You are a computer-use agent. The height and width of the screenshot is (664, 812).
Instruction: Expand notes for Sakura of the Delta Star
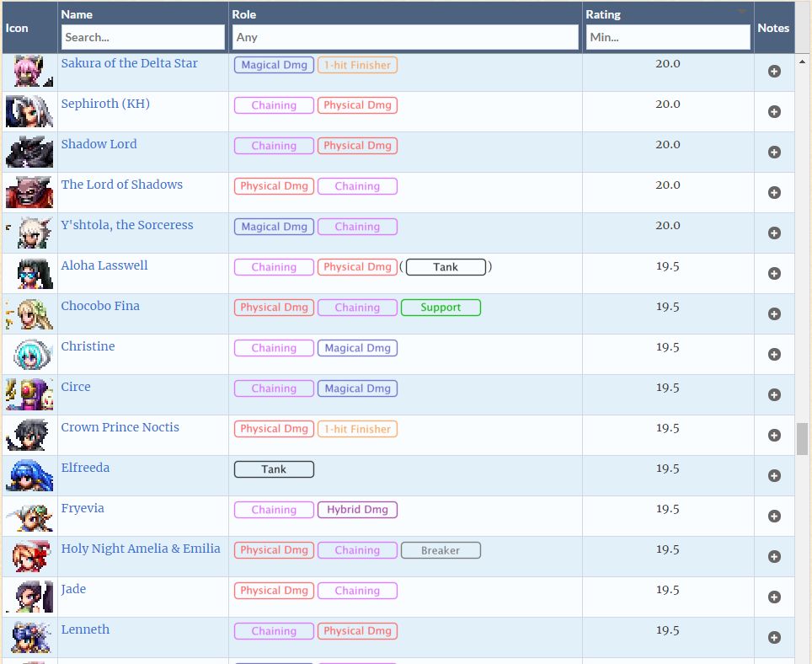(774, 72)
